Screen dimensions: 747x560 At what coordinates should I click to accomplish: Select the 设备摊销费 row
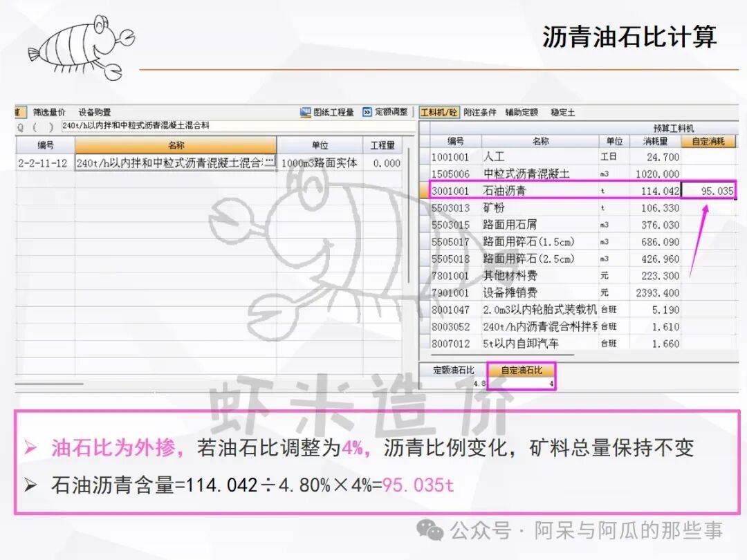pyautogui.click(x=582, y=293)
